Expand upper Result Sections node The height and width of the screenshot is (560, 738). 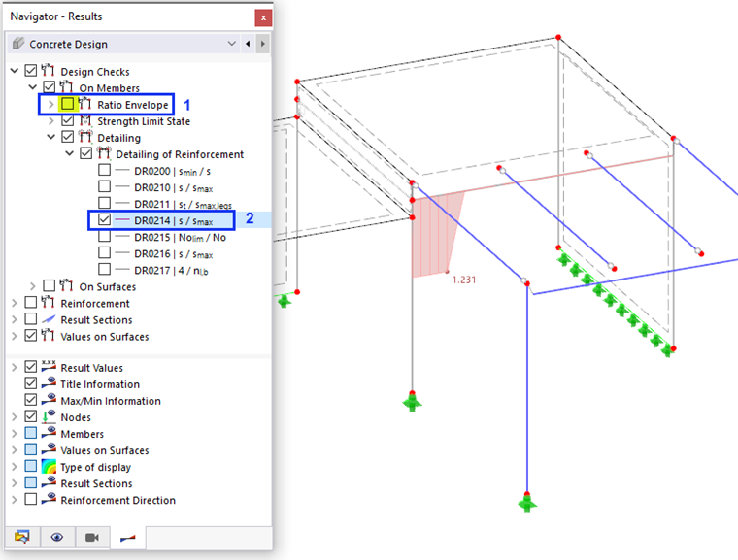point(15,319)
